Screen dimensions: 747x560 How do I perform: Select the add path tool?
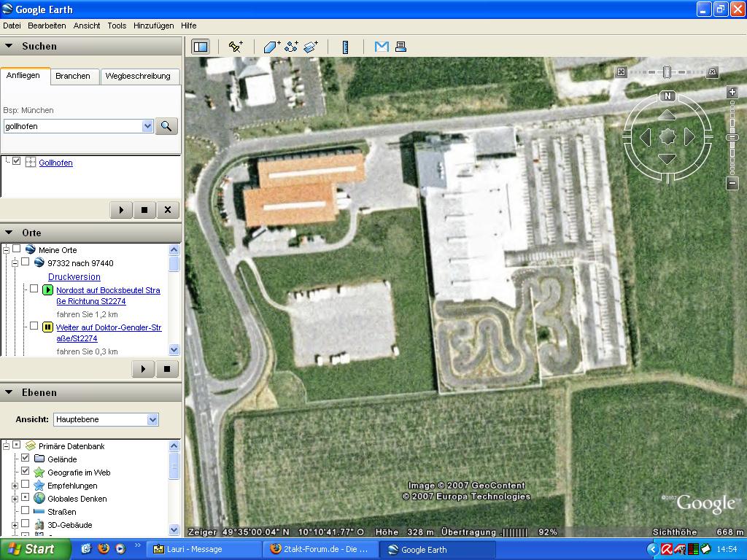coord(292,47)
